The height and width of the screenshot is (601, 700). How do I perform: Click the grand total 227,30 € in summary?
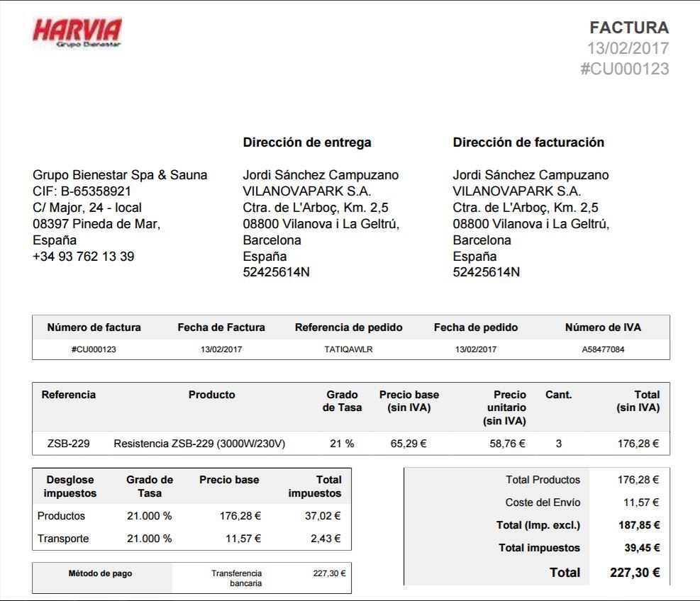(635, 573)
